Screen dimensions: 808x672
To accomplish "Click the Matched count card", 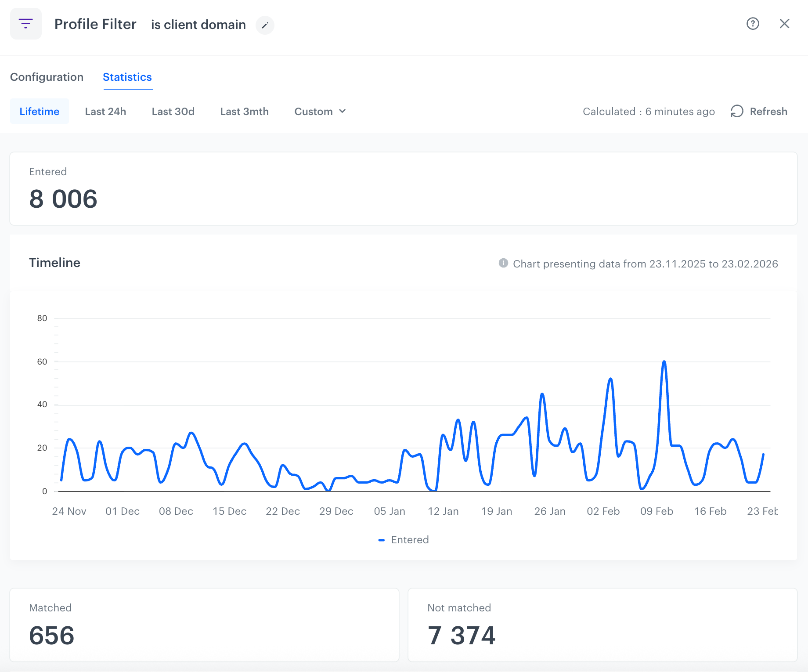I will pyautogui.click(x=204, y=625).
